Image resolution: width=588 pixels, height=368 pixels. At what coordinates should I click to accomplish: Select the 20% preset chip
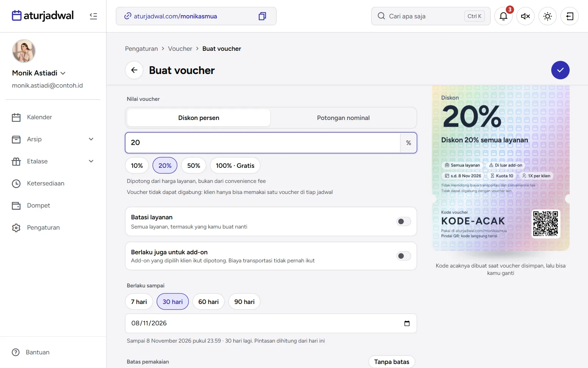(165, 166)
